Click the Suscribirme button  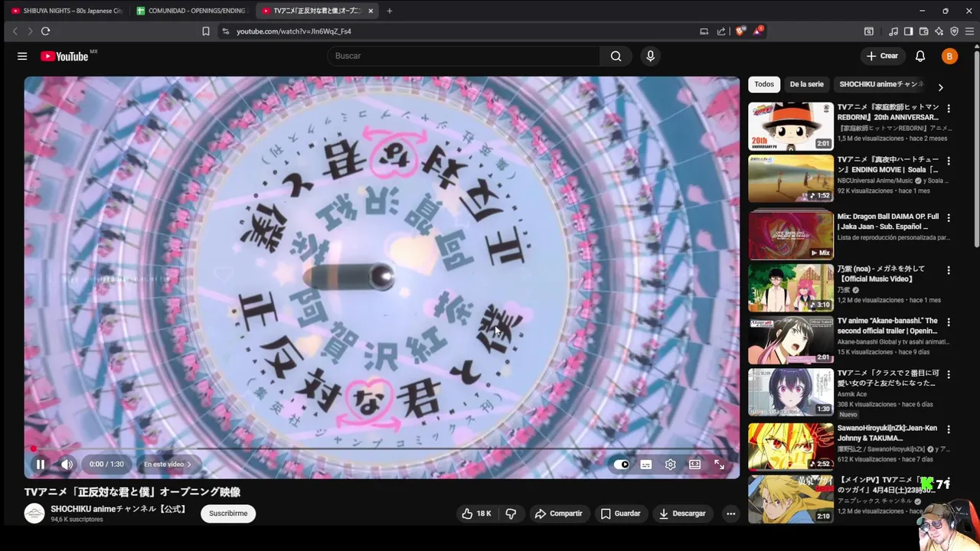click(x=228, y=514)
